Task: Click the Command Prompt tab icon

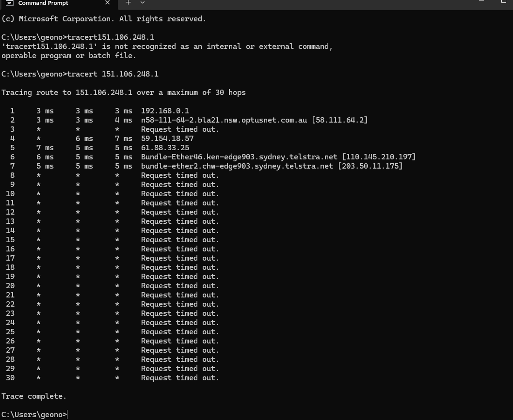Action: coord(9,3)
